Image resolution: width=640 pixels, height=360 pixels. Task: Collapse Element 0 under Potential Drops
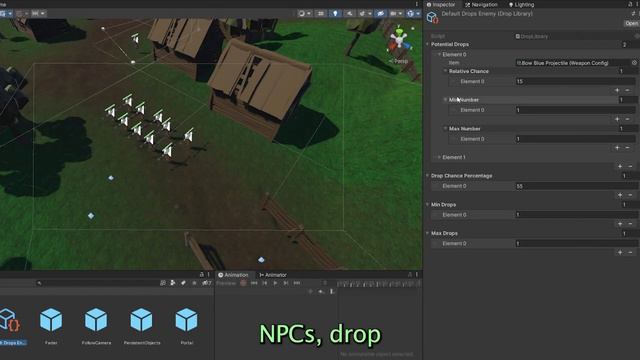(439, 54)
